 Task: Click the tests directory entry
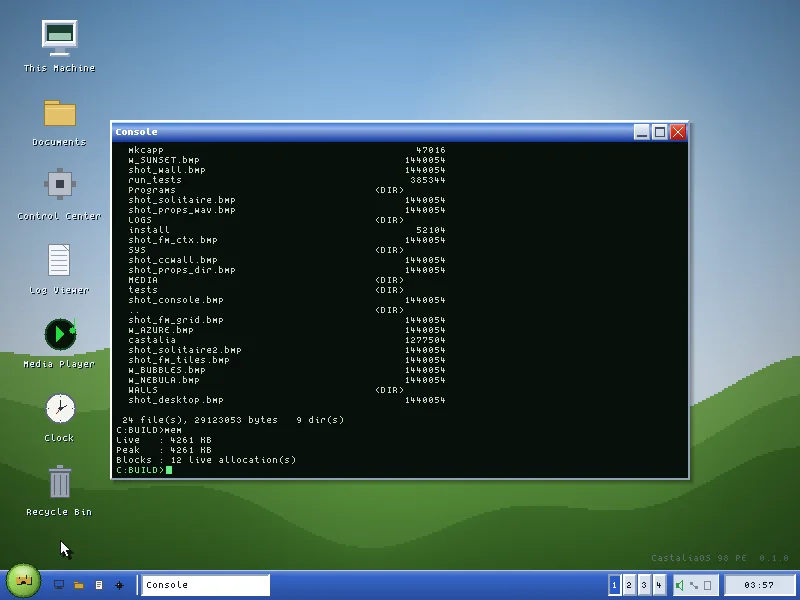143,290
